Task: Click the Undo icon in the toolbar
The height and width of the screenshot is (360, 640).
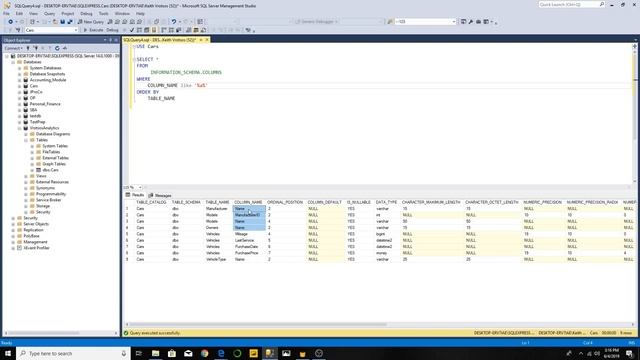Action: click(174, 22)
